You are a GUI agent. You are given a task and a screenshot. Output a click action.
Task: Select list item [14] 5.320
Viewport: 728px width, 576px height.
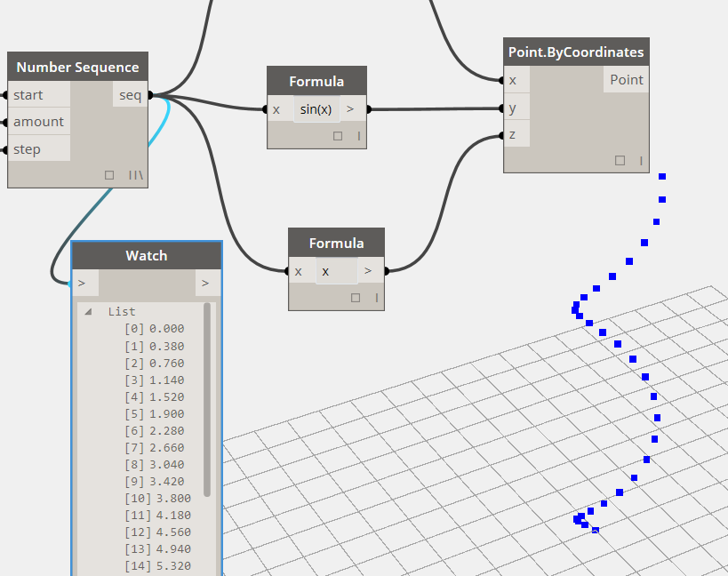click(x=158, y=566)
